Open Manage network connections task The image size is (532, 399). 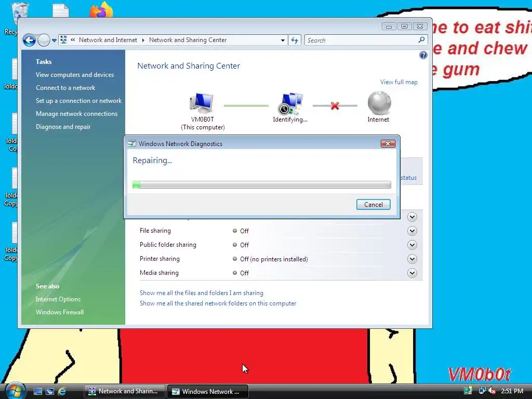pyautogui.click(x=77, y=114)
